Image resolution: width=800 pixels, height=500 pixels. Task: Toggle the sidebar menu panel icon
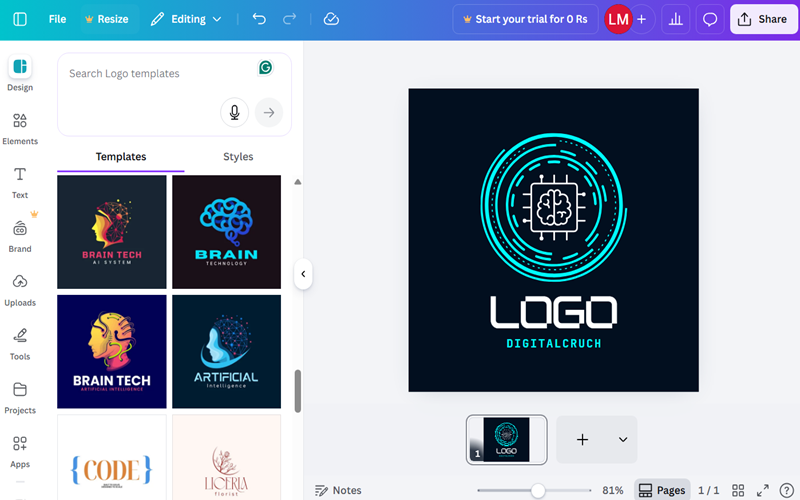[20, 19]
